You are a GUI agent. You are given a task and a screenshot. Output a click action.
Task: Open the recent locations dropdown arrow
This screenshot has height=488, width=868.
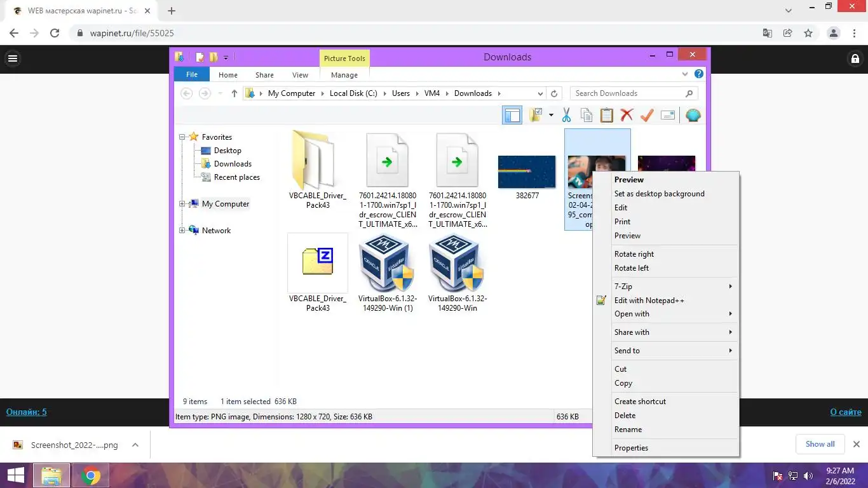pos(220,93)
